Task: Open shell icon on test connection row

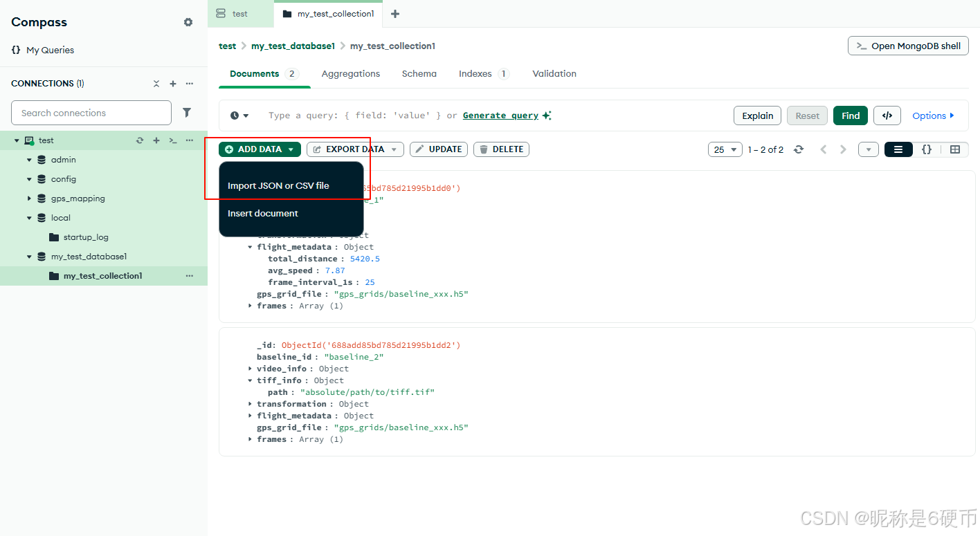Action: (173, 140)
